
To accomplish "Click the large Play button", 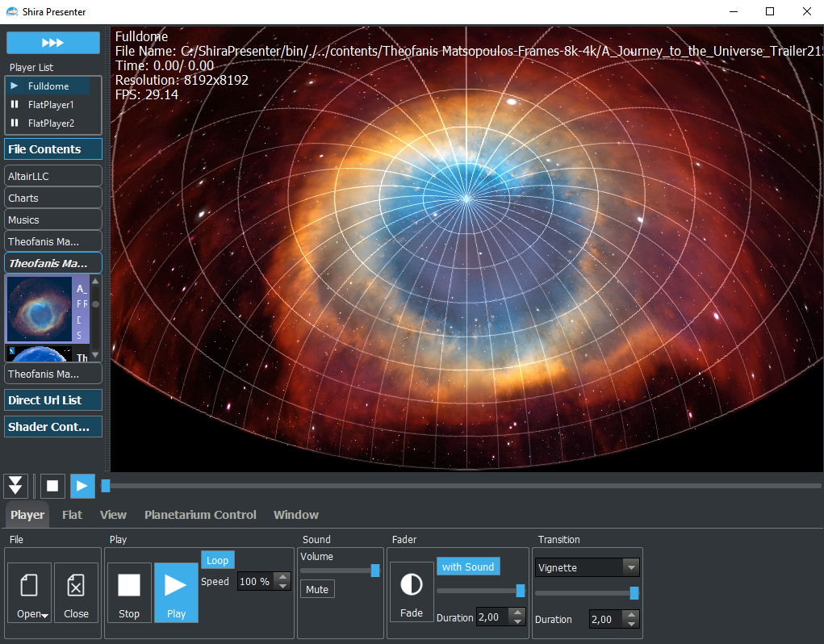I will click(x=176, y=592).
